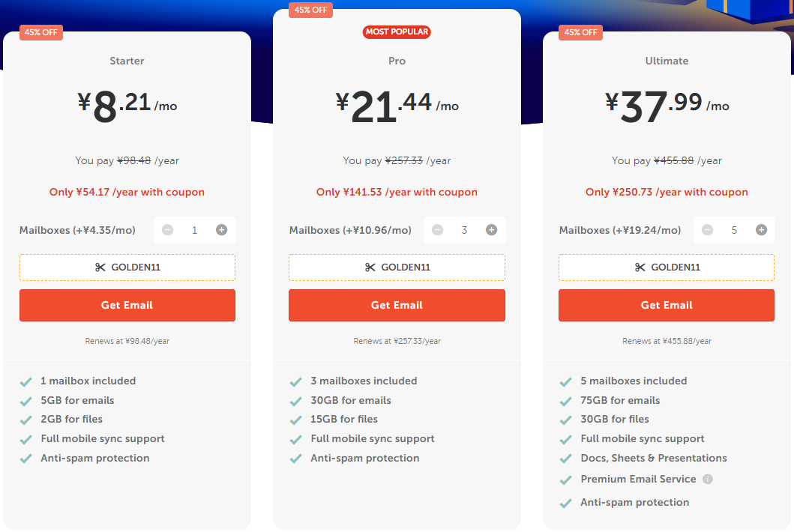Viewport: 794px width, 532px height.
Task: Click 45% OFF badge on Starter card
Action: coord(41,32)
